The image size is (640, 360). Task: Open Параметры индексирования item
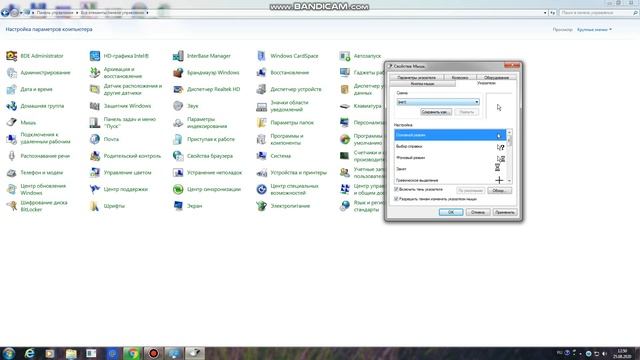[x=200, y=122]
